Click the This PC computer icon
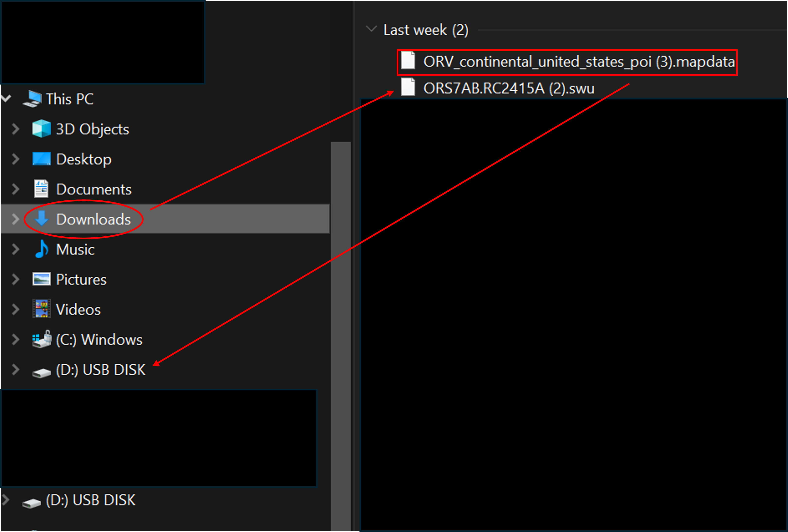The height and width of the screenshot is (532, 788). click(x=32, y=99)
